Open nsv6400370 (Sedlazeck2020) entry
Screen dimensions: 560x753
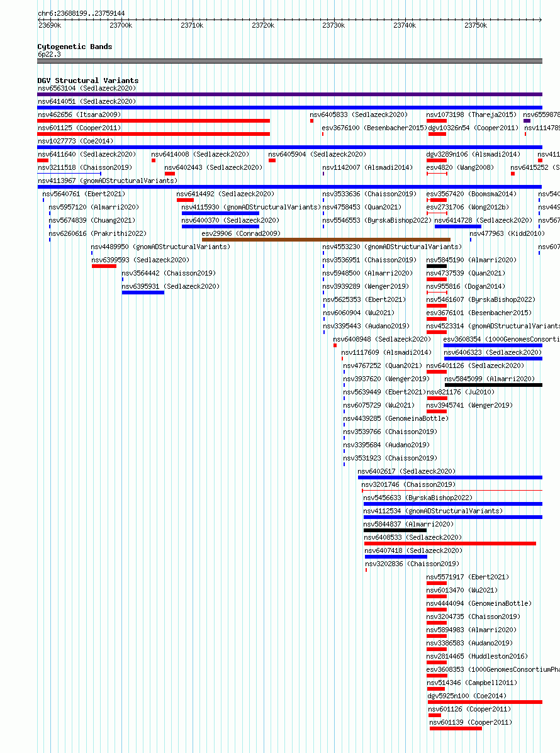[x=230, y=220]
